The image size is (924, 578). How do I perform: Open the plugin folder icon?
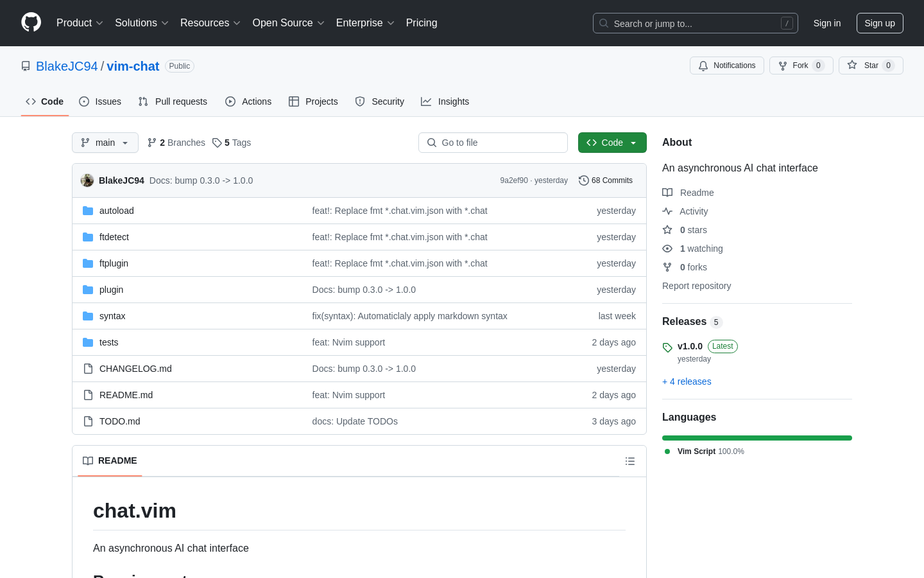(88, 290)
